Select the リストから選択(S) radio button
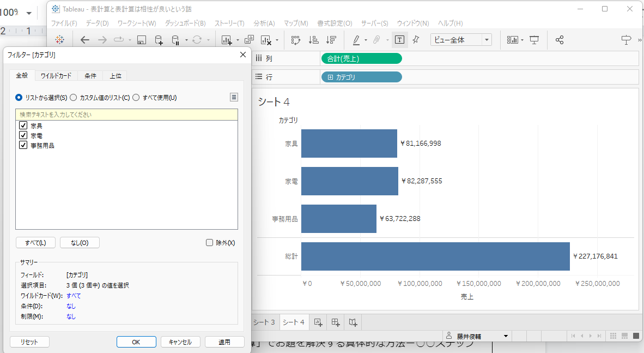644x353 pixels. (19, 98)
